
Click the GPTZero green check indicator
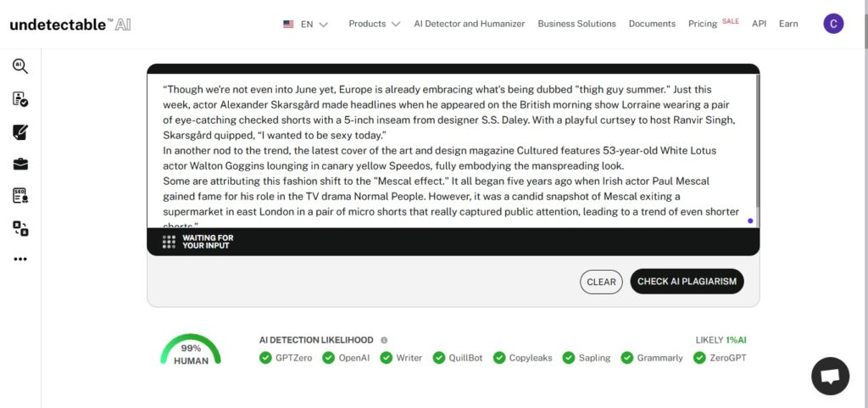(x=265, y=358)
